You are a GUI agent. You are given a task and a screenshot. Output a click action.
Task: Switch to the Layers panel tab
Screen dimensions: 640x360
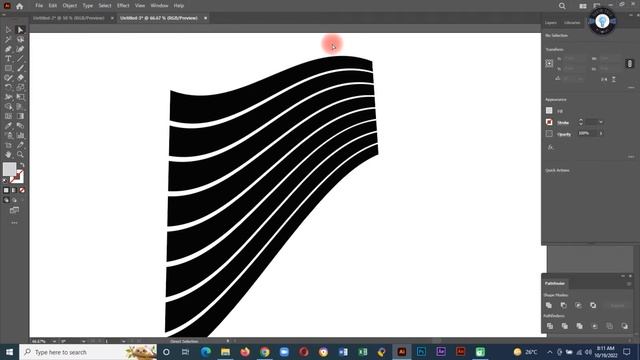pos(551,23)
